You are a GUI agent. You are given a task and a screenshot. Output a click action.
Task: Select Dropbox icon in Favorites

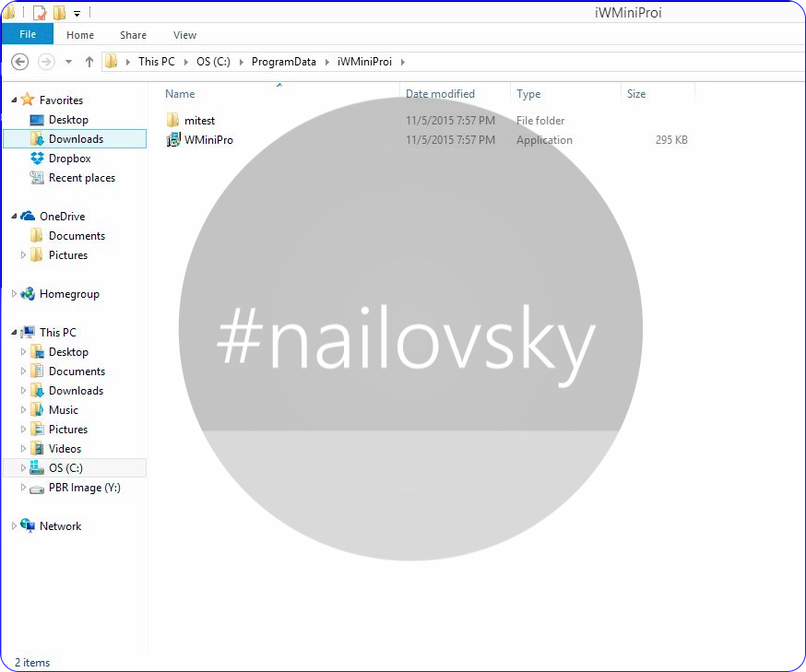[x=37, y=159]
